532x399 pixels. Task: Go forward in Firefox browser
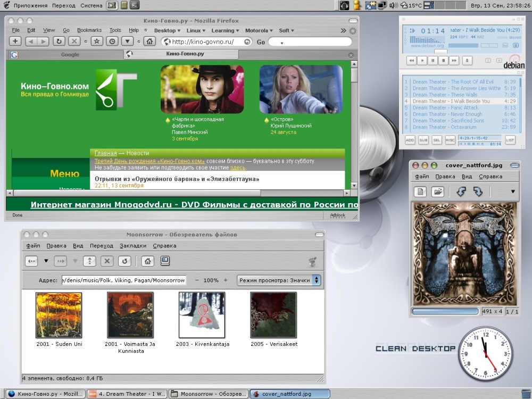pos(43,41)
